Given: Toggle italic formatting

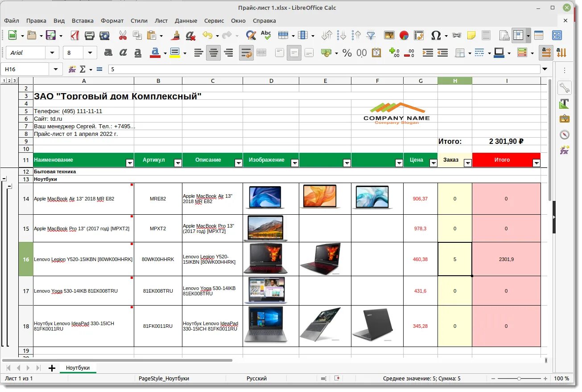Looking at the screenshot, I should [123, 53].
